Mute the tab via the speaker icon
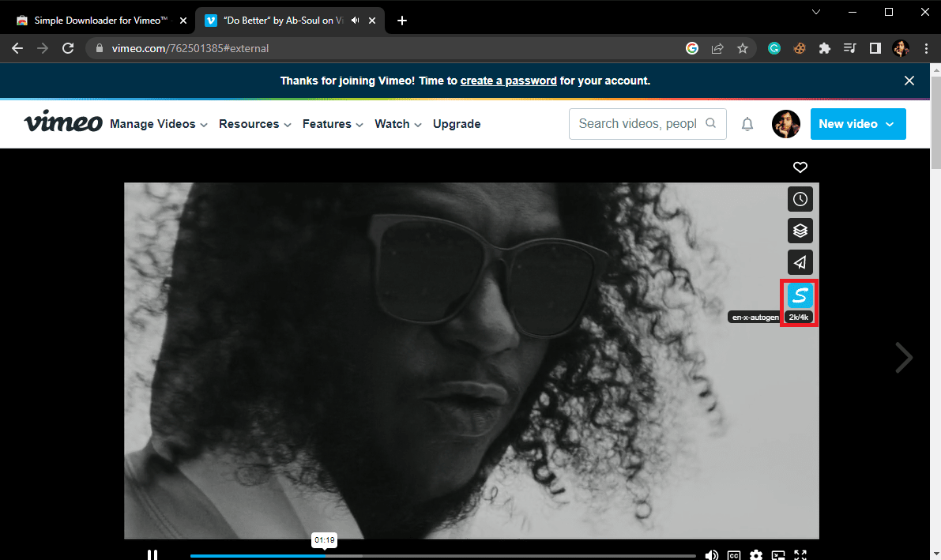Image resolution: width=941 pixels, height=560 pixels. [x=356, y=21]
